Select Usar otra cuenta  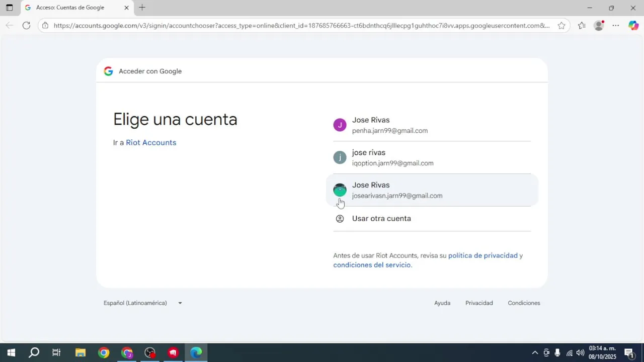tap(432, 219)
